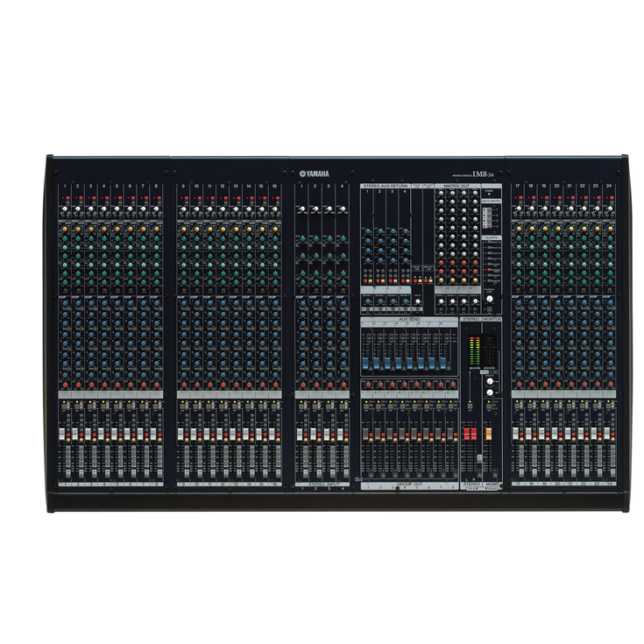This screenshot has width=644, height=644.
Task: Click the Group Out label strip
Action: [408, 486]
